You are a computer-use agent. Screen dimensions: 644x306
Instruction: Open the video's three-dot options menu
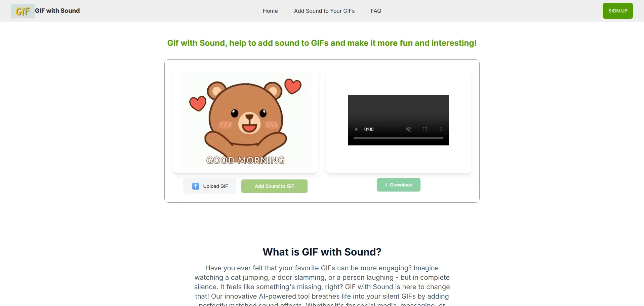[441, 129]
